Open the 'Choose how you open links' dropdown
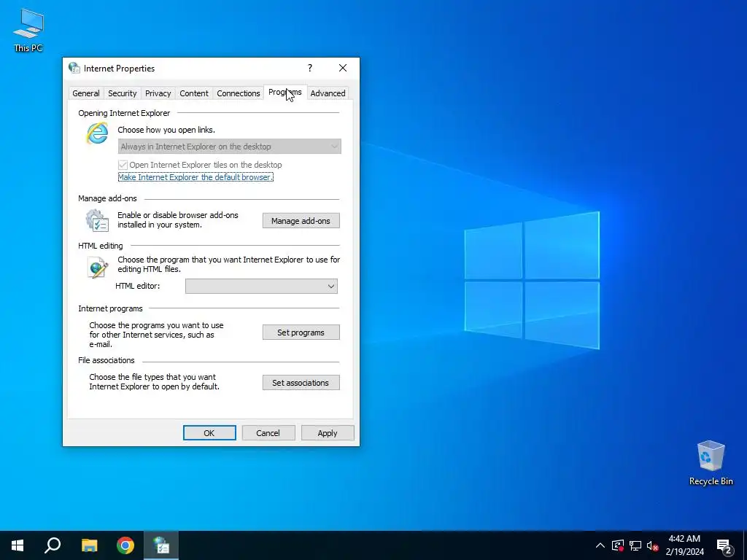This screenshot has height=560, width=747. pos(229,147)
